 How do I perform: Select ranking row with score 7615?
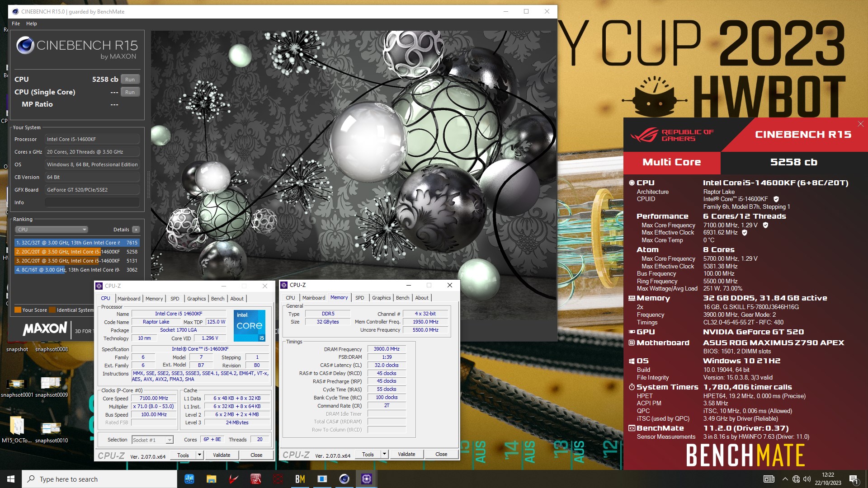pyautogui.click(x=77, y=243)
